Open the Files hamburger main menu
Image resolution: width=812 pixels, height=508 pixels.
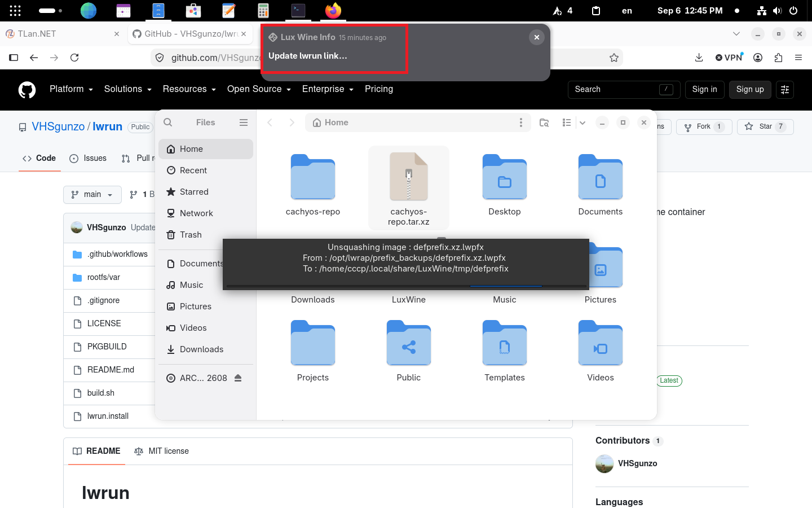pyautogui.click(x=244, y=122)
